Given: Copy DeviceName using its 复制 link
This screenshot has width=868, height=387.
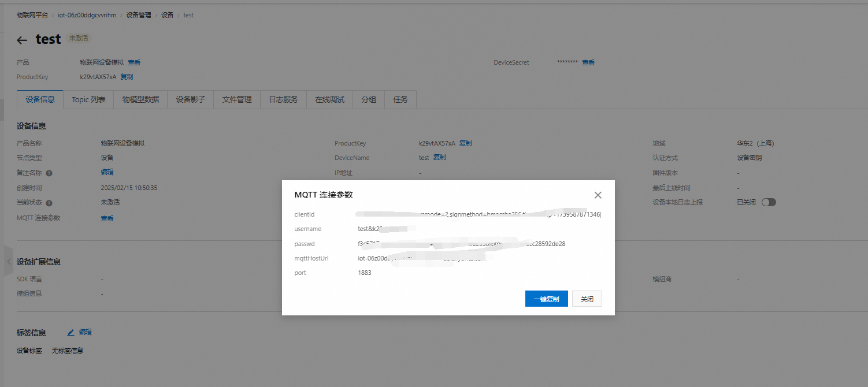Looking at the screenshot, I should point(439,157).
